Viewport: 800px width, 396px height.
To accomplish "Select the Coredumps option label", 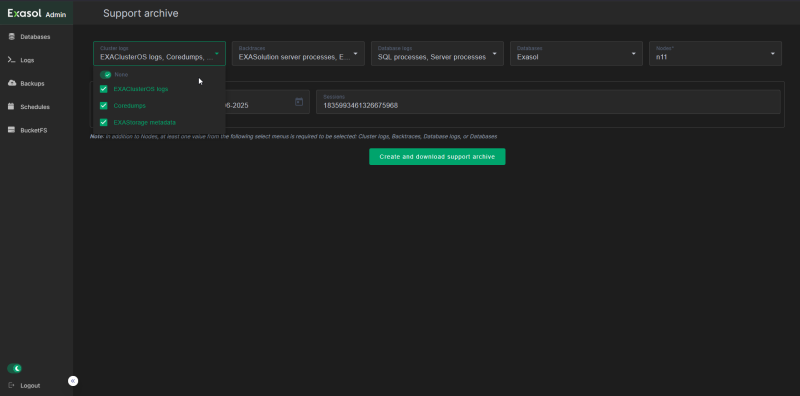I will [x=130, y=106].
